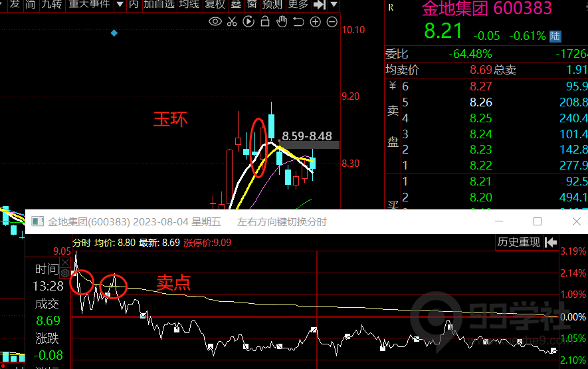Toggle the chart lock icon
Viewport: 588px width, 369px height.
tap(265, 22)
